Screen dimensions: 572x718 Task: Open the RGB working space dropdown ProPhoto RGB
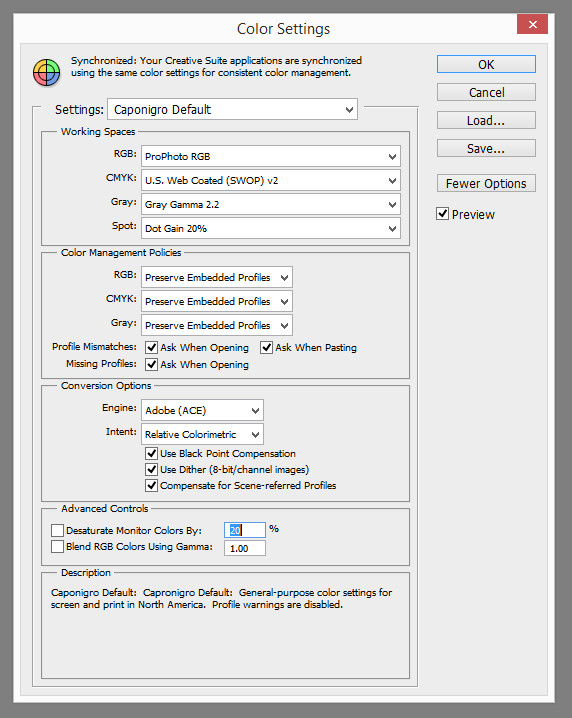click(x=271, y=156)
